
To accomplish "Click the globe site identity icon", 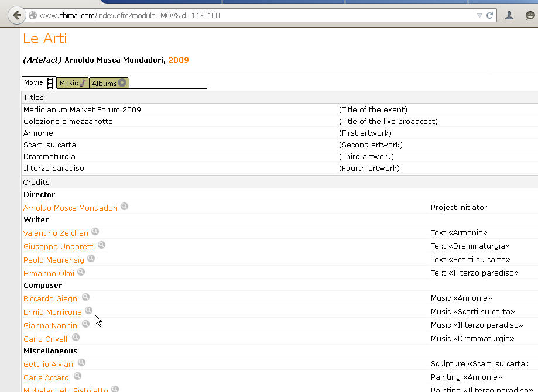I will click(x=33, y=15).
